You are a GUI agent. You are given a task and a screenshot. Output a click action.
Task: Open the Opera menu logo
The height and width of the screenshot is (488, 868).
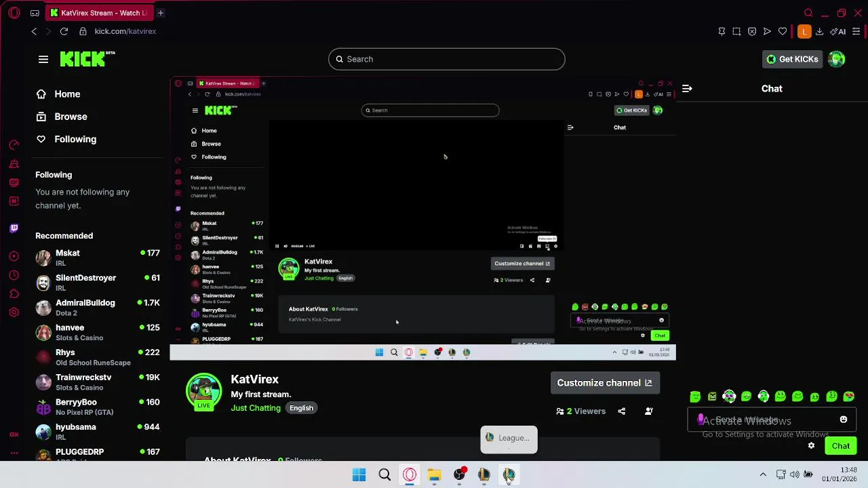(14, 13)
